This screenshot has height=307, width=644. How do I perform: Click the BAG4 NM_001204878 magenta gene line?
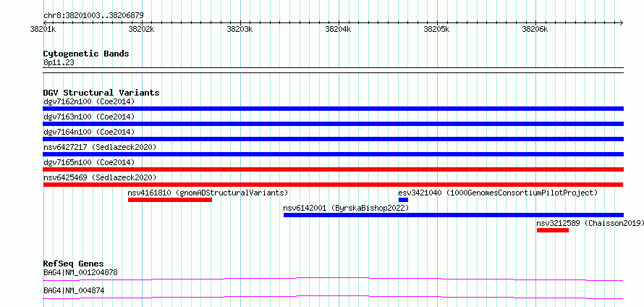[333, 279]
